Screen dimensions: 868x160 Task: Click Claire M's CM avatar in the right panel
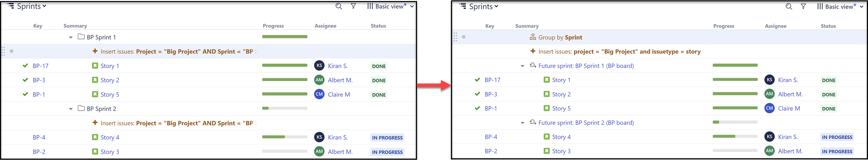[769, 108]
